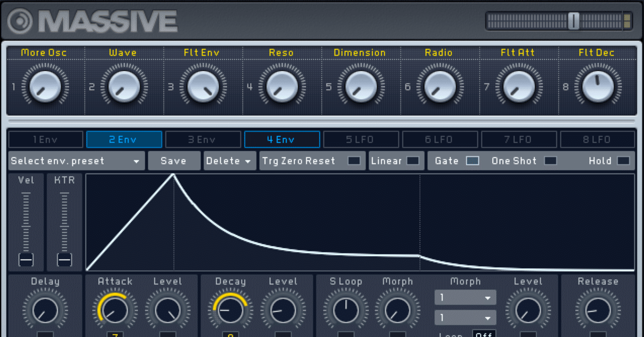Click macro knob 4 Reso
This screenshot has width=644, height=337.
coord(283,87)
